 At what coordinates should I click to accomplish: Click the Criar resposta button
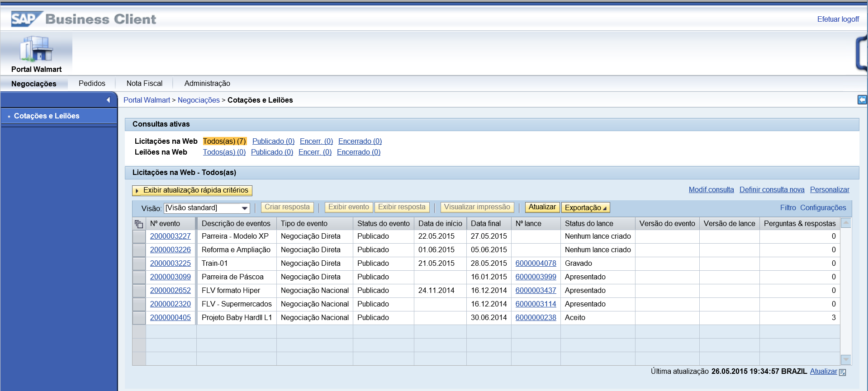click(x=287, y=207)
